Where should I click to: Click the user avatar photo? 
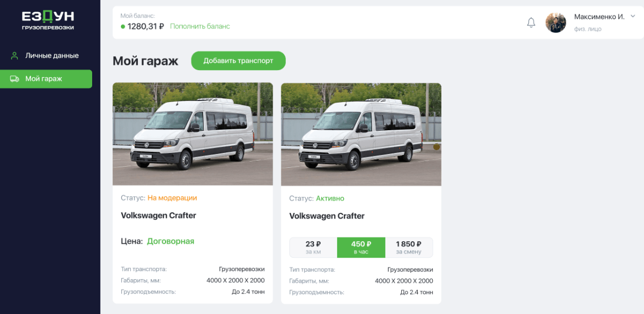point(556,23)
